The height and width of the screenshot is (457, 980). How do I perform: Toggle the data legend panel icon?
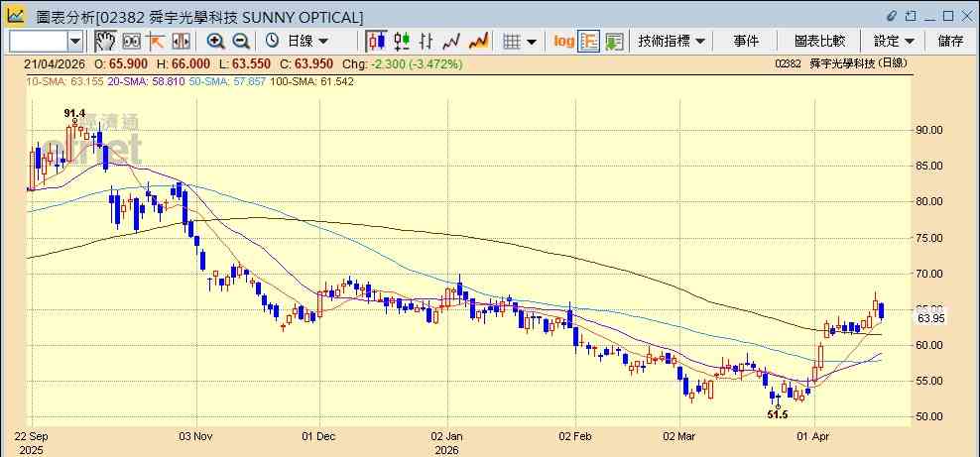pos(589,42)
